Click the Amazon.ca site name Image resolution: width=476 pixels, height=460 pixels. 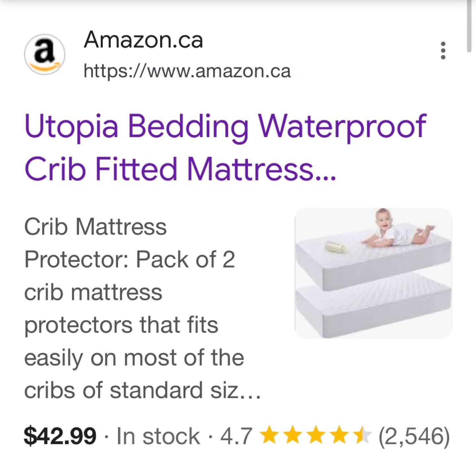click(x=143, y=40)
